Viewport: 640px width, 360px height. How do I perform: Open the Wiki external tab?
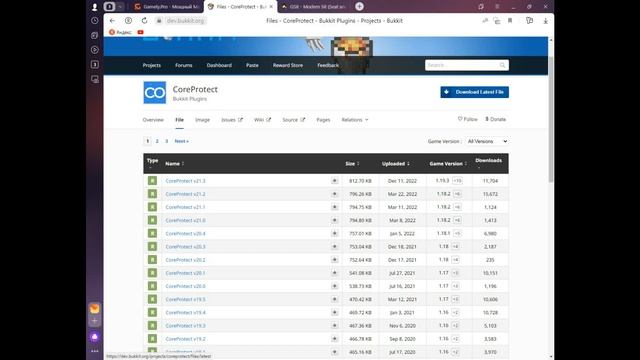click(x=262, y=120)
